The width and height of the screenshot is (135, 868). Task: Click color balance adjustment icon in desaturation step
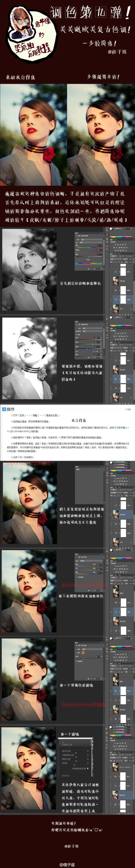point(117,247)
